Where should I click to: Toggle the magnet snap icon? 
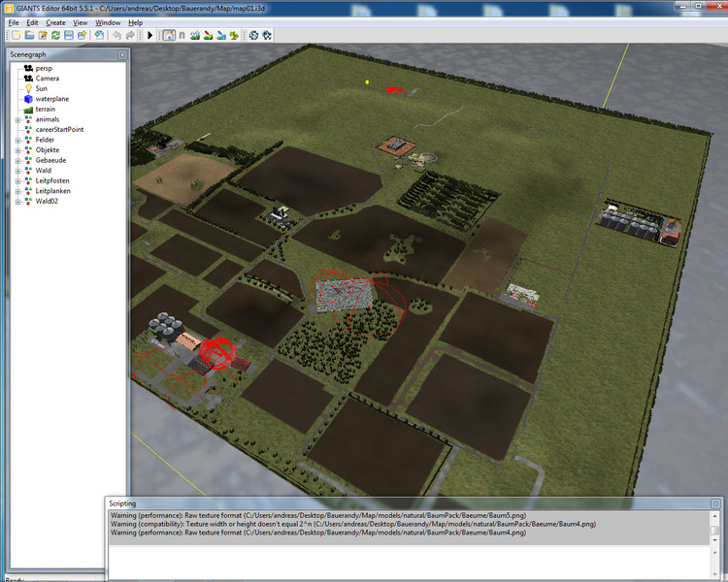[x=182, y=35]
